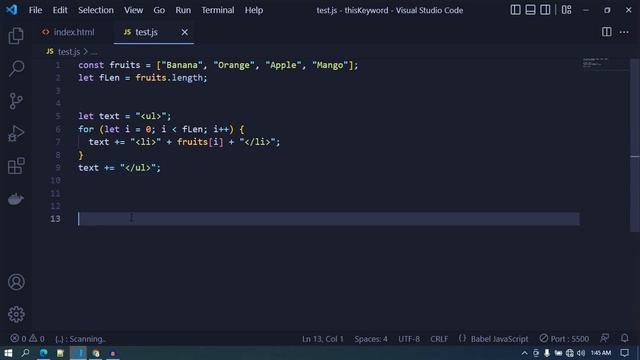Open Chrome from the taskbar
640x360 pixels.
pyautogui.click(x=96, y=353)
